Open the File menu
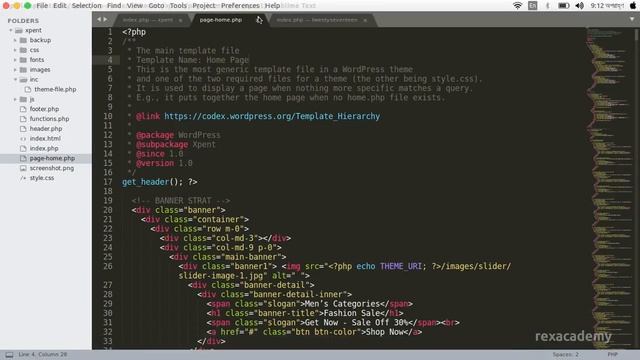Screen dimensions: 640x360 42,6
